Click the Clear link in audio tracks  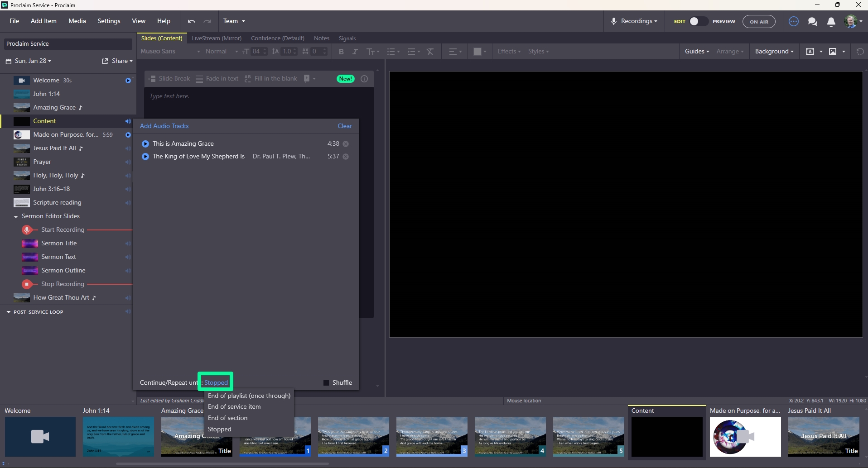[x=345, y=126]
